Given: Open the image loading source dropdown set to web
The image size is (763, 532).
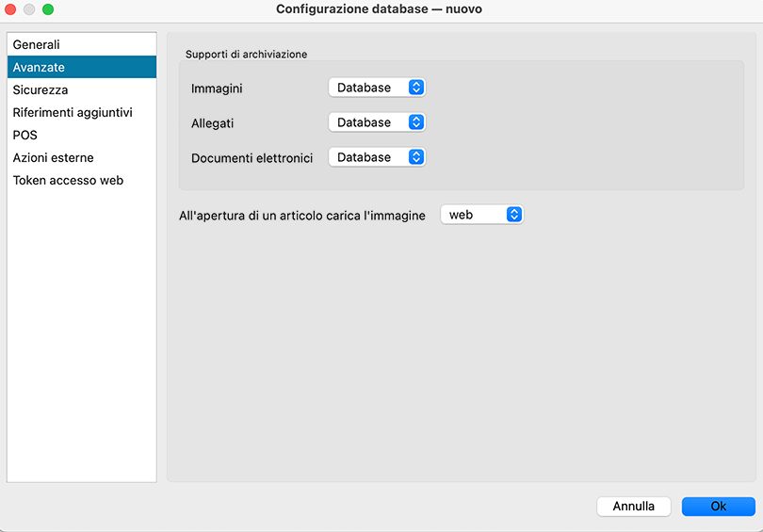Looking at the screenshot, I should click(x=481, y=215).
